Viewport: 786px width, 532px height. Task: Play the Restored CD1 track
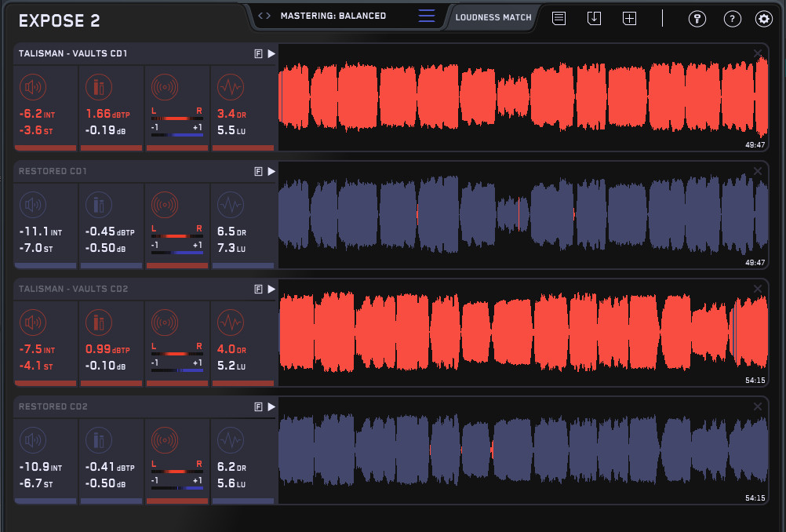tap(271, 171)
